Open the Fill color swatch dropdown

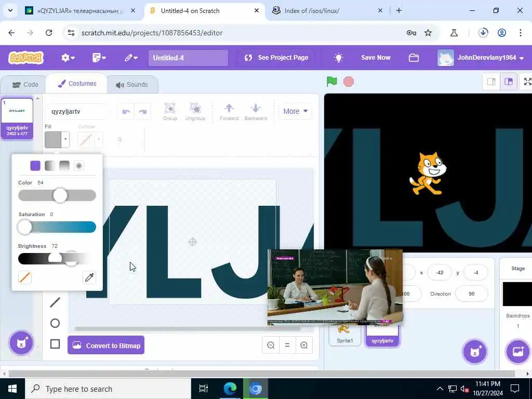[x=57, y=139]
